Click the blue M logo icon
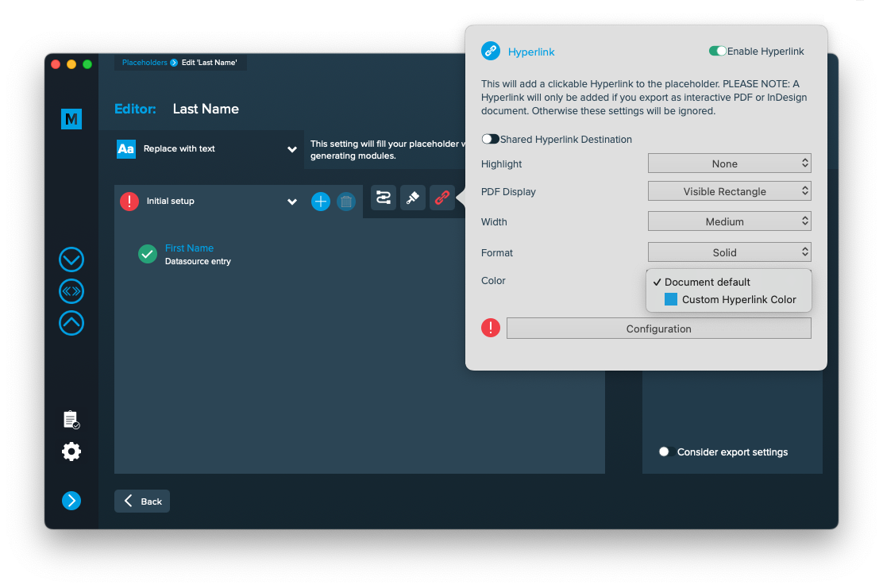 (x=71, y=119)
